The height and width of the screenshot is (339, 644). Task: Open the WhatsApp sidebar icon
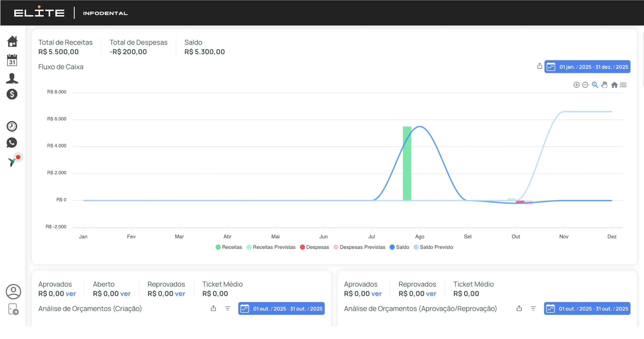coord(12,143)
